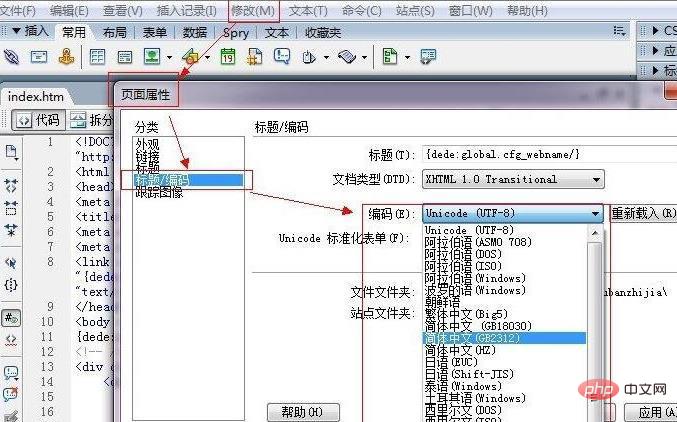Screen dimensions: 677x422
Task: Collapse the 编码 Unicode (UTF-8) combo box
Action: (595, 214)
